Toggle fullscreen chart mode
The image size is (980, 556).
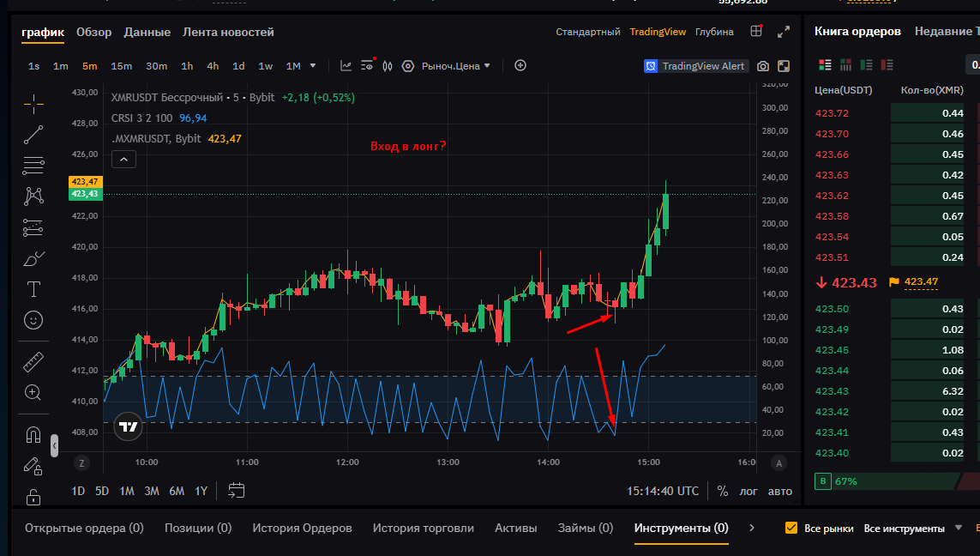tap(783, 66)
